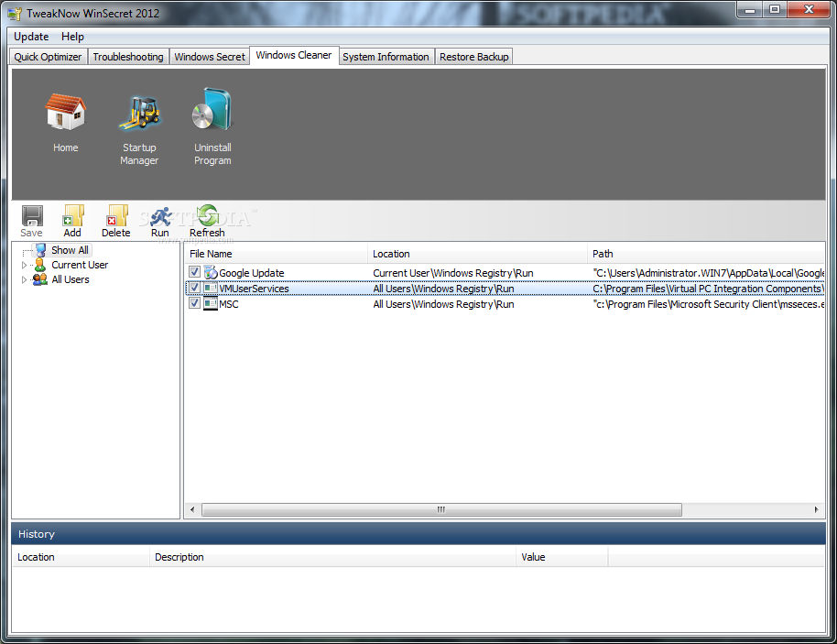Screen dimensions: 837x644
Task: Select the Show All tree icon
Action: [40, 250]
